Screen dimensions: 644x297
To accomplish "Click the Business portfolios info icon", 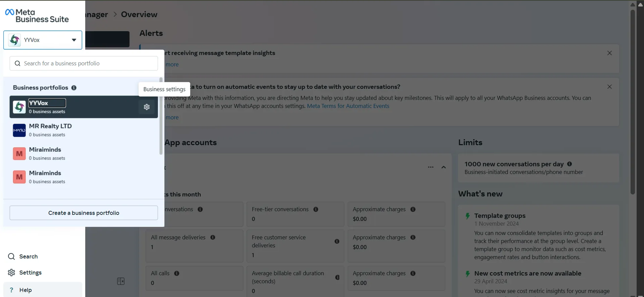I will (x=74, y=88).
